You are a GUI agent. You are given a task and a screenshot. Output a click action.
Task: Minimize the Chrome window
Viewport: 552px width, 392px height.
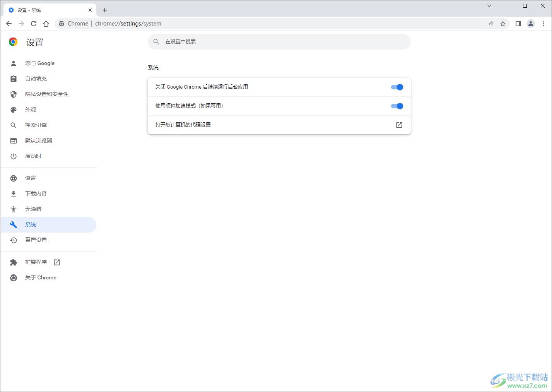pyautogui.click(x=507, y=6)
